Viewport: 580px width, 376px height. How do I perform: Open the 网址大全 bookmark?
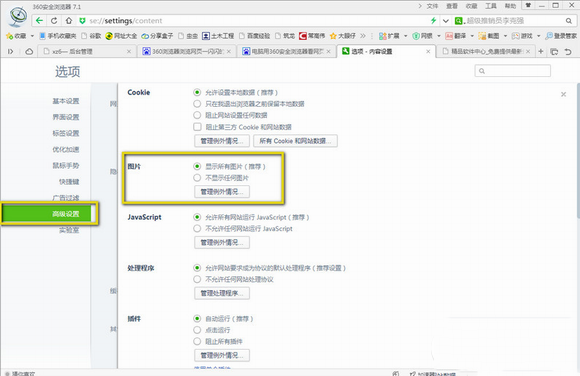pyautogui.click(x=121, y=36)
